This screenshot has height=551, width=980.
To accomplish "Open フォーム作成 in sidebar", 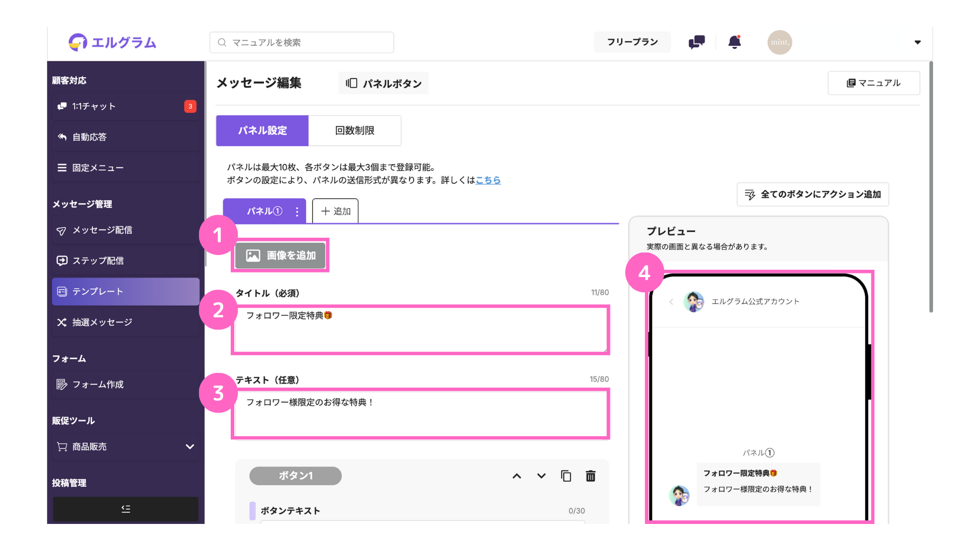I will tap(126, 384).
